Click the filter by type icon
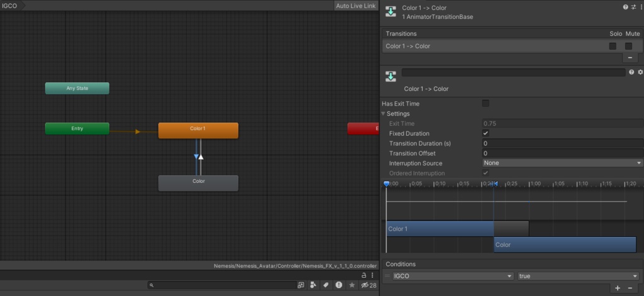Screen dimensions: 644x296 314,285
